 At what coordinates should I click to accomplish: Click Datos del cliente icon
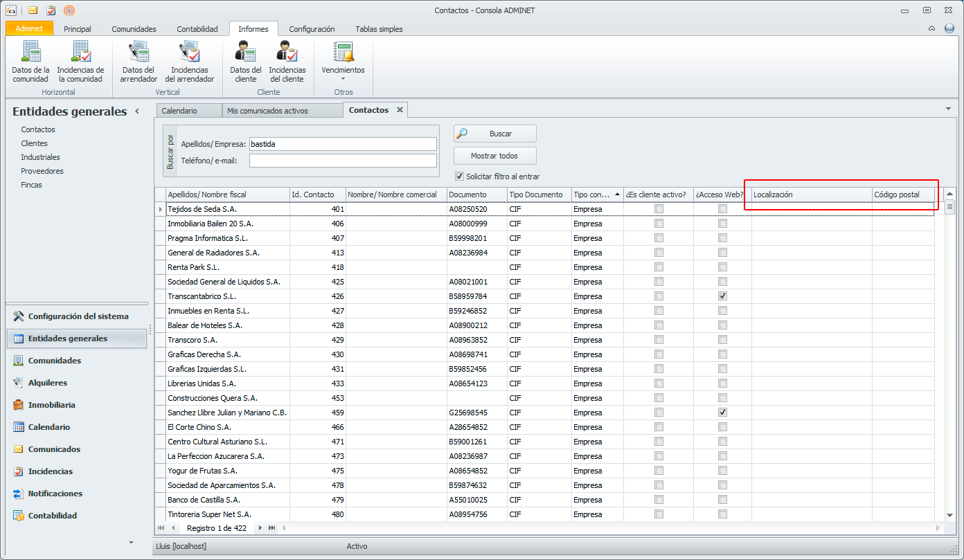(x=245, y=62)
